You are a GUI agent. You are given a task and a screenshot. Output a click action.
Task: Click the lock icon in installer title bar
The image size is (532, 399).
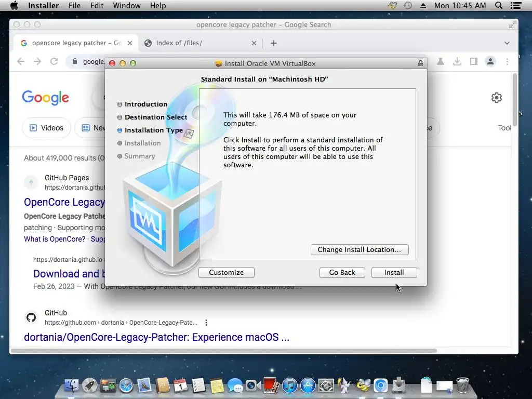click(420, 63)
